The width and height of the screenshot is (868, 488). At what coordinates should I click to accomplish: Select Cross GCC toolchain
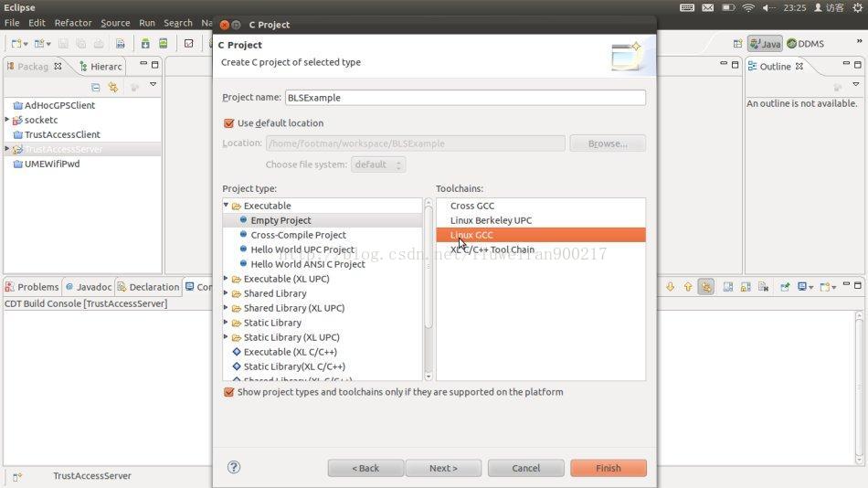(472, 206)
